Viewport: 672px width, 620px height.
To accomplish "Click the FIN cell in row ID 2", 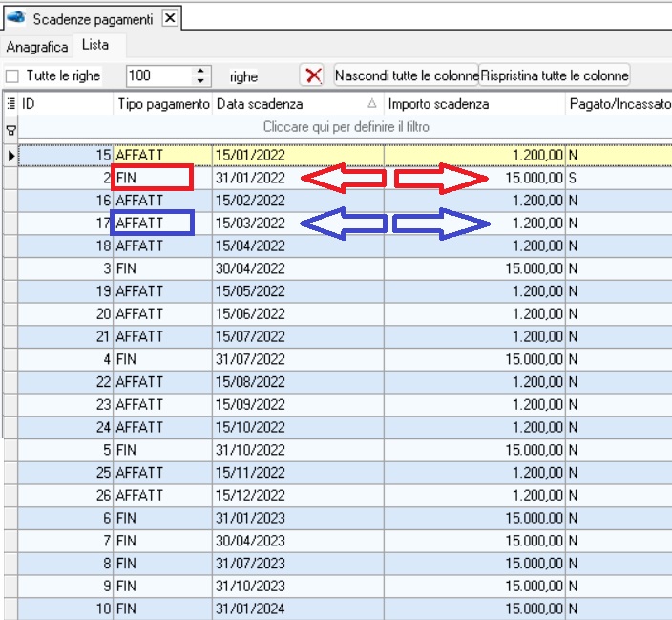I will coord(163,178).
